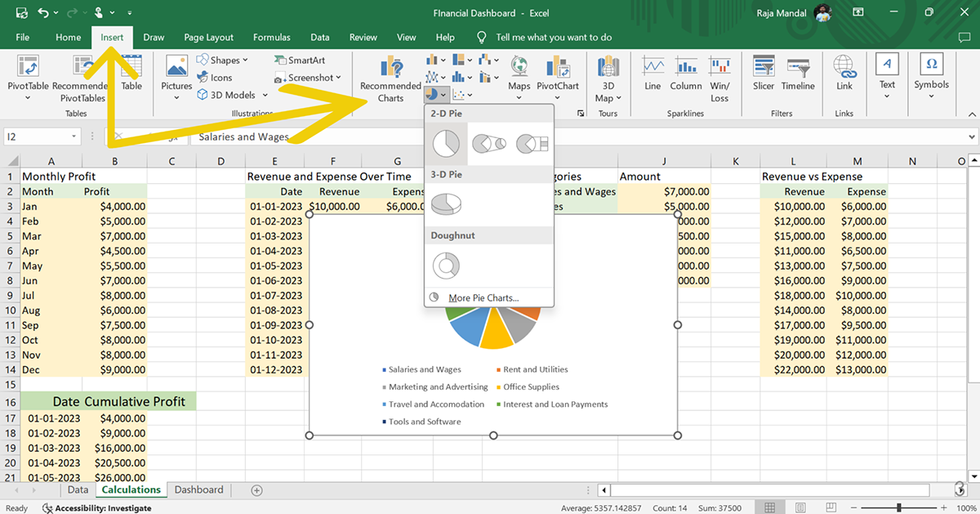980x514 pixels.
Task: Insert a Doughnut chart
Action: (x=445, y=264)
